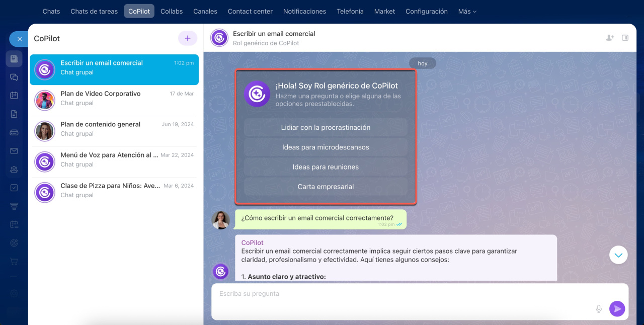Close the messenger panel with X button

19,39
